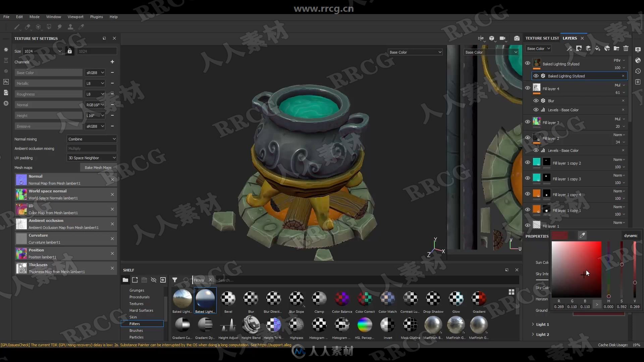Open Normal mixing Combine dropdown
This screenshot has height=362, width=644.
[x=92, y=139]
